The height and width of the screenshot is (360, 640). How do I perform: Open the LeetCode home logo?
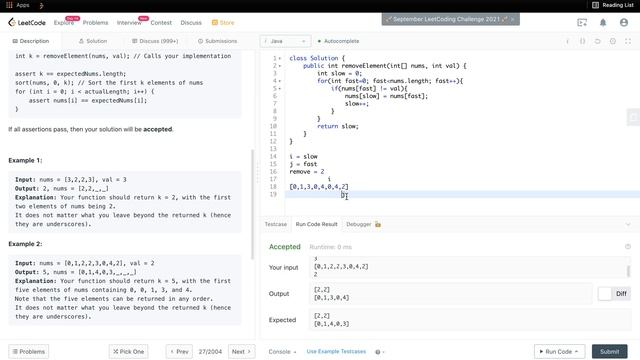[27, 22]
